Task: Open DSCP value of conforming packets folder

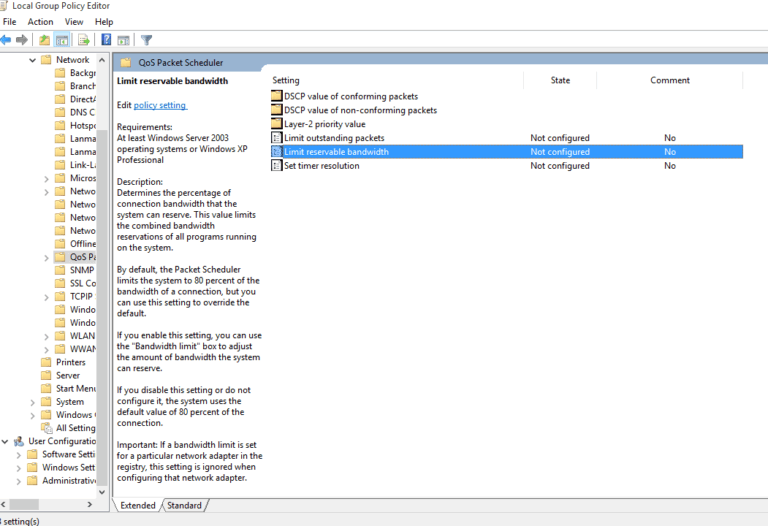Action: pyautogui.click(x=351, y=96)
